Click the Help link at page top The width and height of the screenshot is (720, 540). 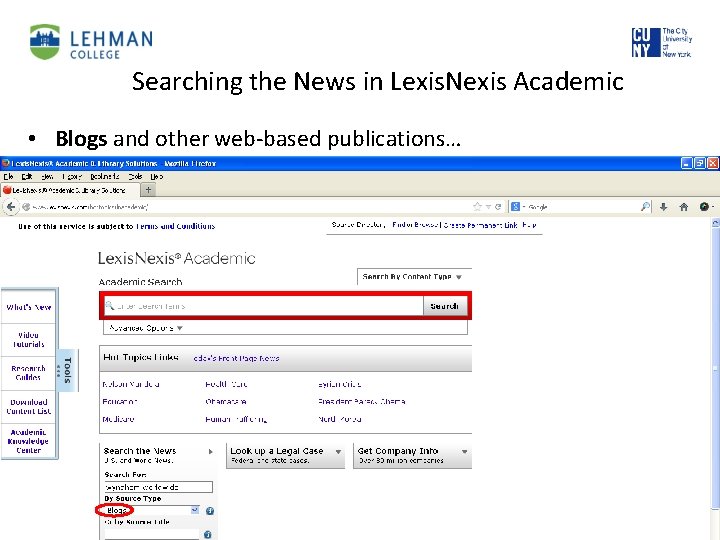pos(529,225)
